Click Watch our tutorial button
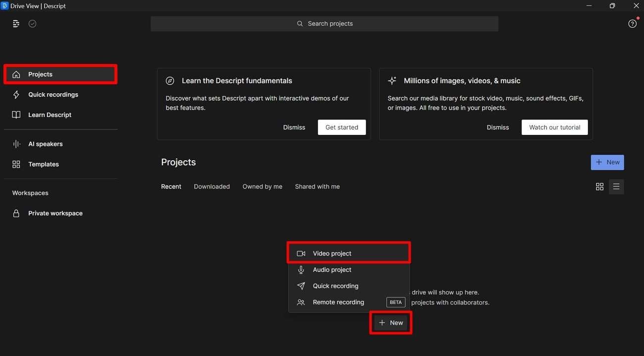The height and width of the screenshot is (356, 644). 555,127
